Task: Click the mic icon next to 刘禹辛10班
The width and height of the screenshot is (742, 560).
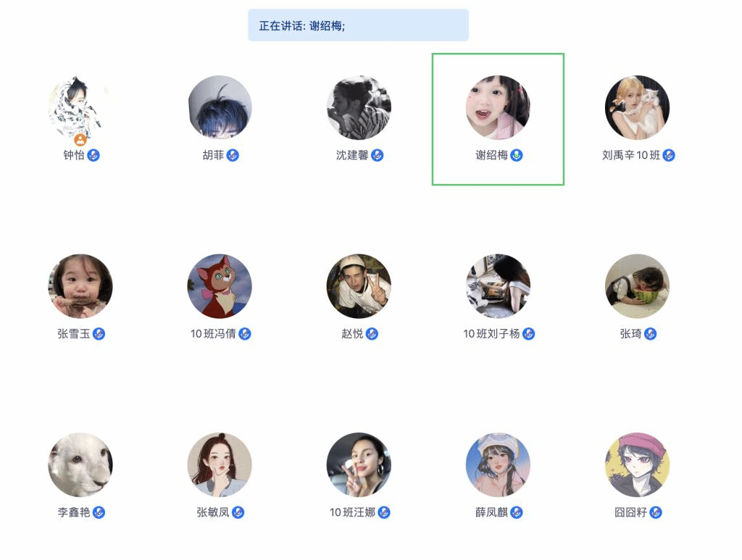Action: [669, 155]
